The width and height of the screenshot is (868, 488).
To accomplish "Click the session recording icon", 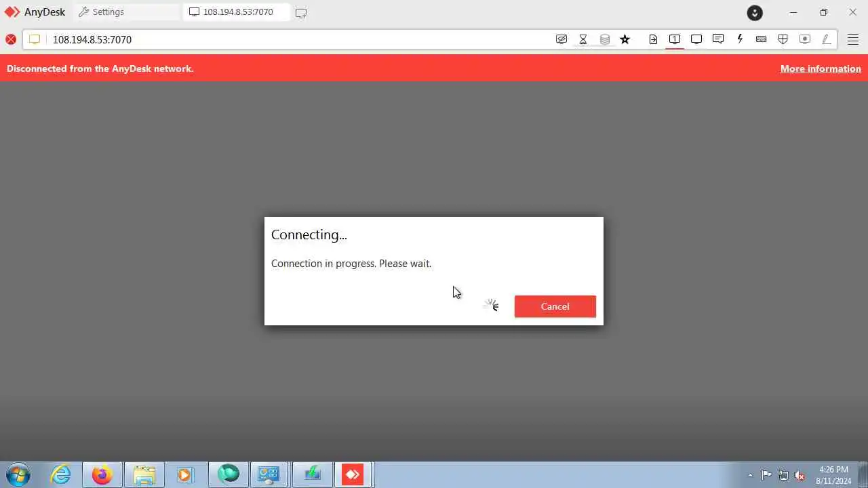I will point(805,39).
